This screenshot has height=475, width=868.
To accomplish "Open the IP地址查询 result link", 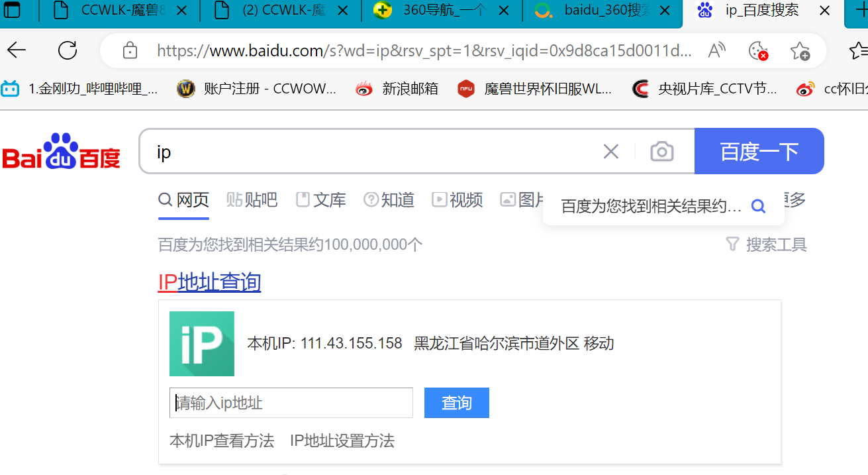I will click(209, 282).
